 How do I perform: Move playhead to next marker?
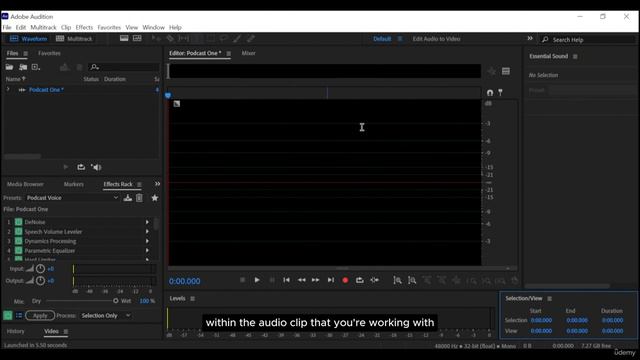tap(331, 280)
